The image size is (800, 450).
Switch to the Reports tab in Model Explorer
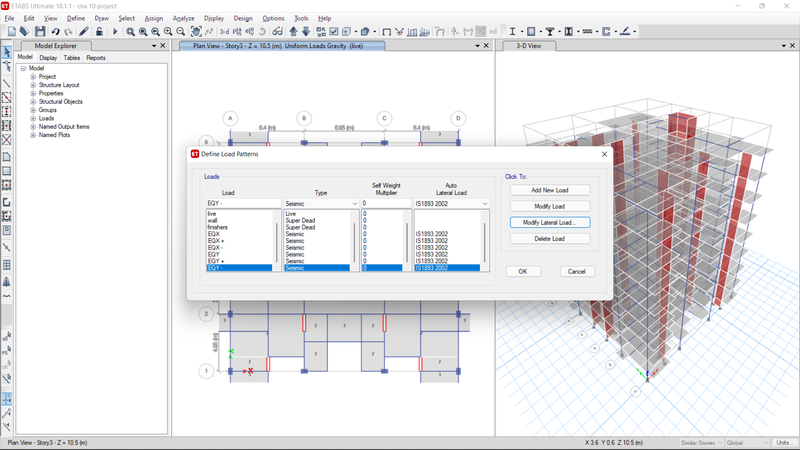[96, 58]
